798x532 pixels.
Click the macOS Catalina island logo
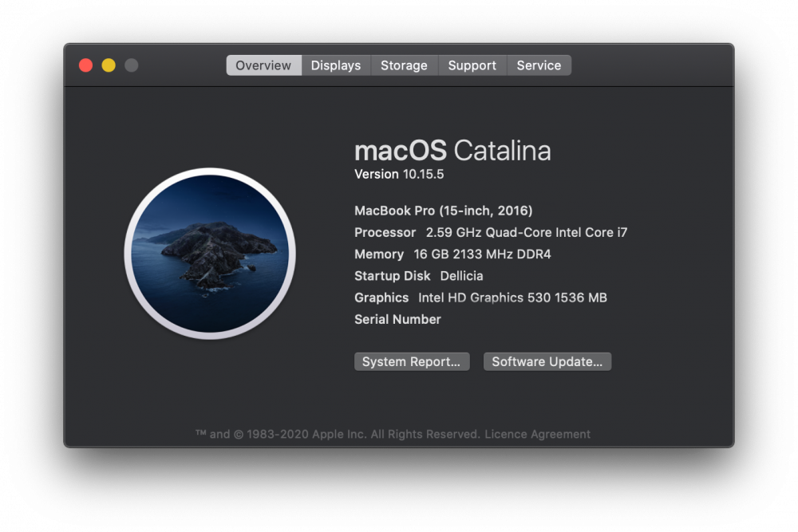click(210, 254)
